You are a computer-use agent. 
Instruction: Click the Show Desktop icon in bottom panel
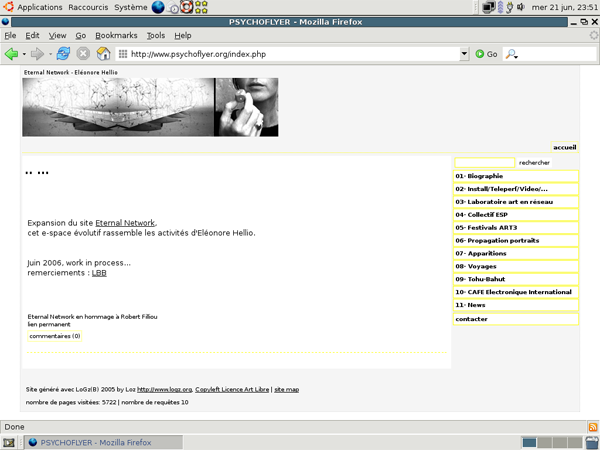point(9,442)
